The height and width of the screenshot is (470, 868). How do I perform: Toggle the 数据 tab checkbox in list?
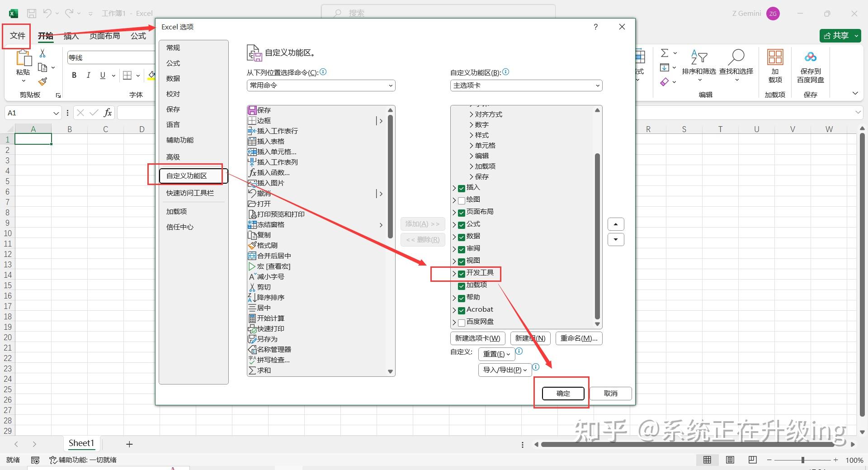[462, 237]
